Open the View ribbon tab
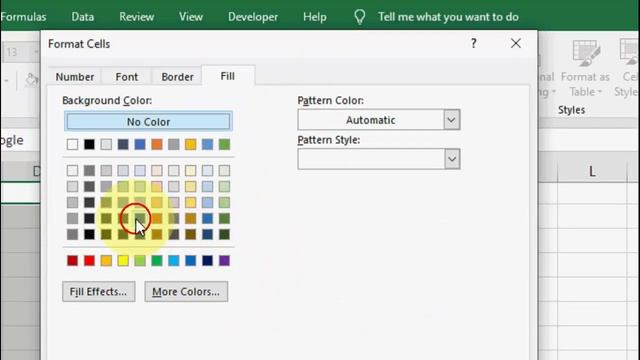The height and width of the screenshot is (360, 640). click(191, 17)
